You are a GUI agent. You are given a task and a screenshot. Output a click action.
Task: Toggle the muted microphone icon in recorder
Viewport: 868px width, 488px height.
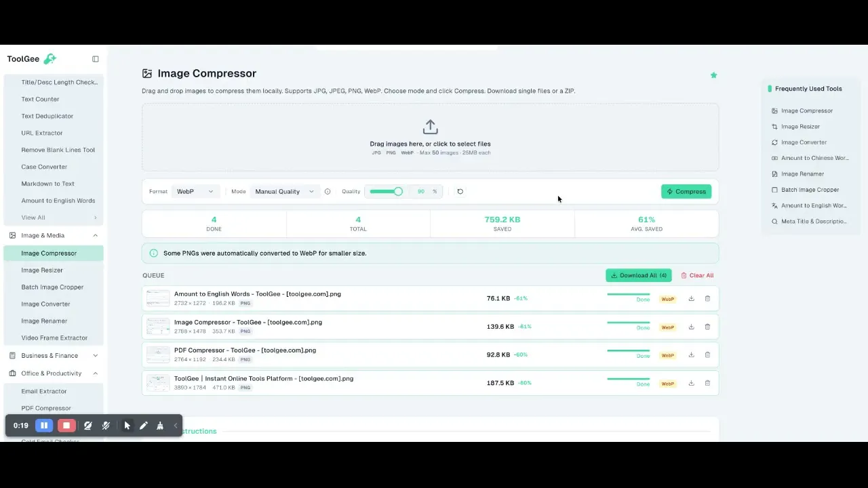click(106, 426)
